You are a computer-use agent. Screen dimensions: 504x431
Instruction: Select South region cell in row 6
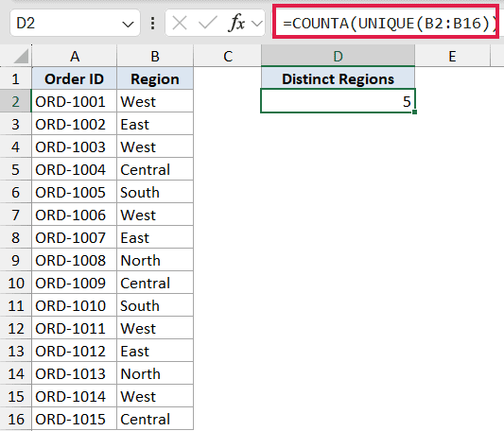[155, 192]
